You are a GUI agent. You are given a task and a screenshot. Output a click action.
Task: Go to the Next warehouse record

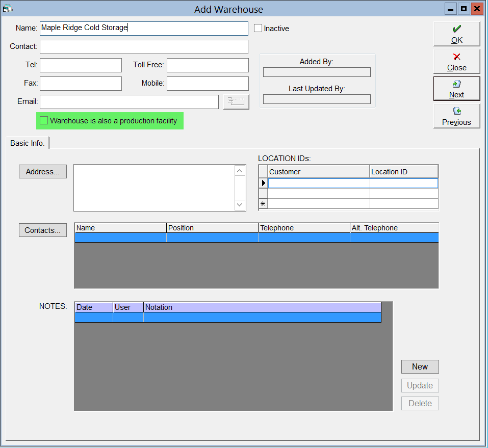click(x=456, y=89)
